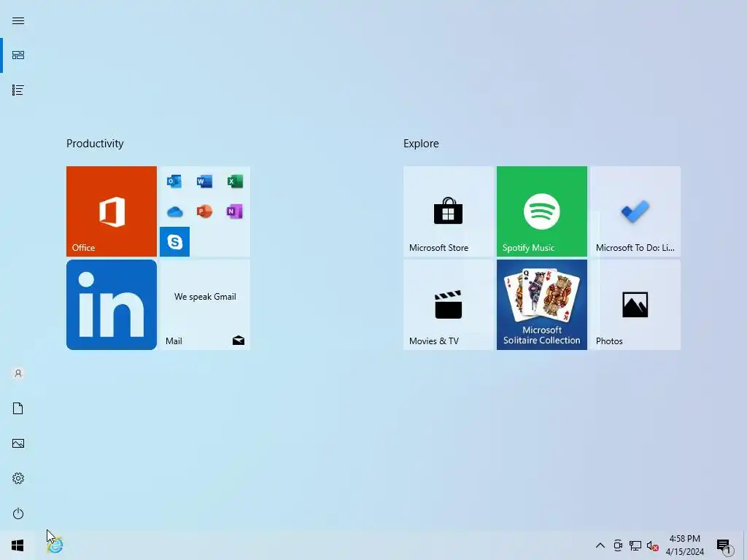Open the Microsoft To Do tile
The image size is (747, 560).
pos(635,211)
